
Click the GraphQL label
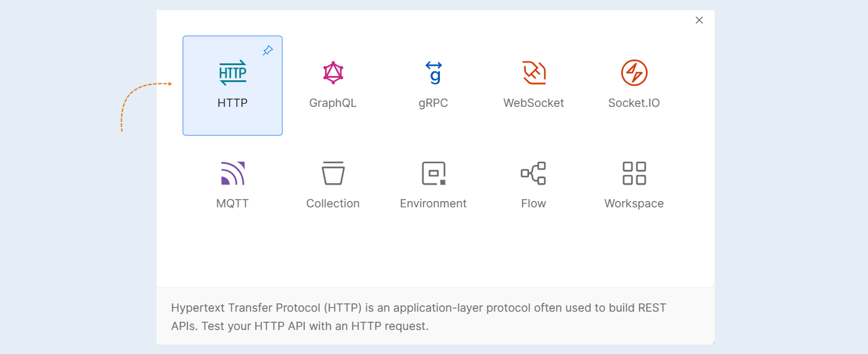333,103
